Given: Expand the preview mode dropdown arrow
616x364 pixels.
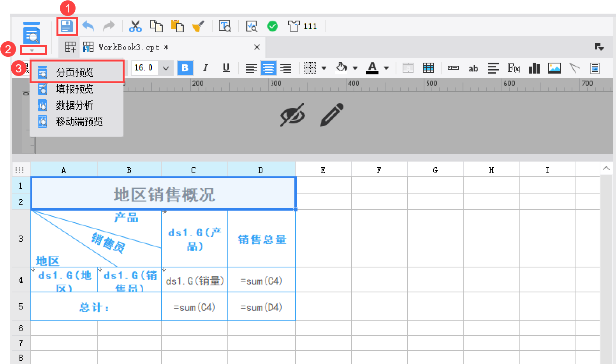Looking at the screenshot, I should point(32,50).
